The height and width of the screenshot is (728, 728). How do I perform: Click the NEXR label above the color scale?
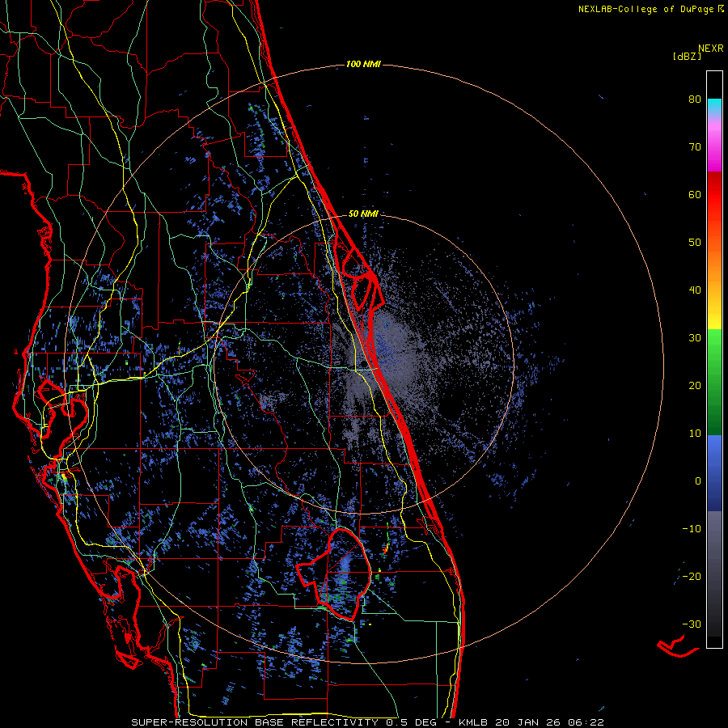point(710,49)
